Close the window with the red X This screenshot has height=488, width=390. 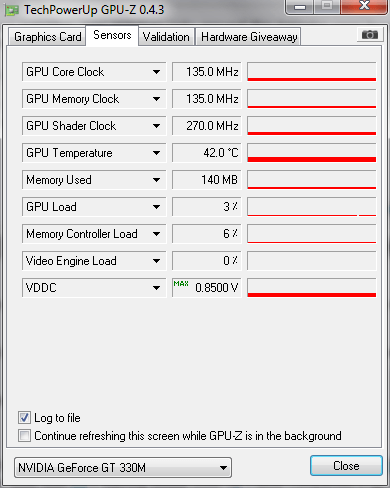[364, 7]
